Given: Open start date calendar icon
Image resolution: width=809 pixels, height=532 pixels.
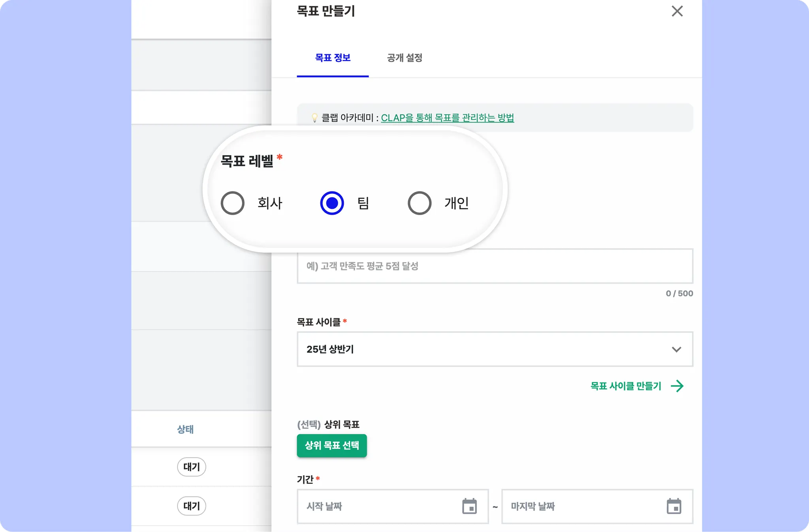Looking at the screenshot, I should (x=469, y=506).
